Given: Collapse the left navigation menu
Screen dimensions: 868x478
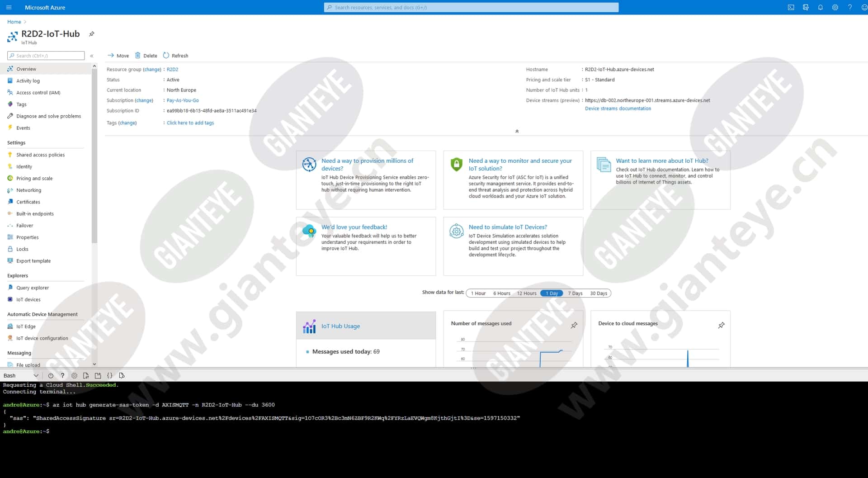Looking at the screenshot, I should click(92, 56).
